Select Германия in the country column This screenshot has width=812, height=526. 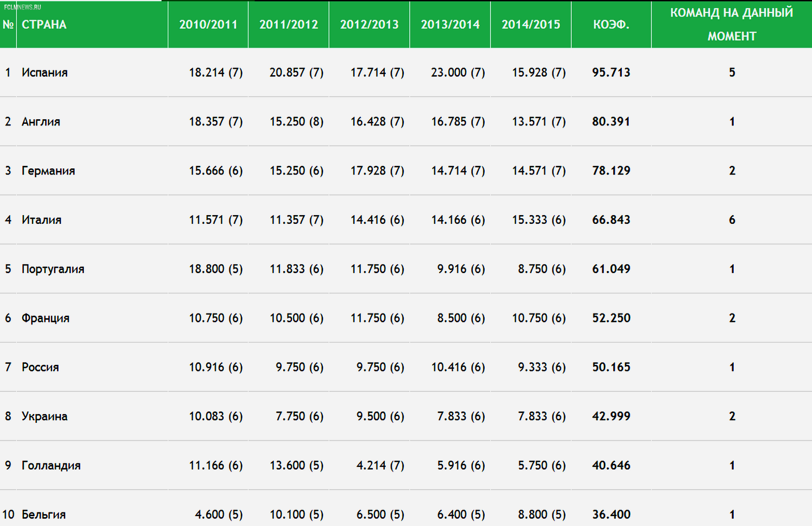pyautogui.click(x=48, y=171)
